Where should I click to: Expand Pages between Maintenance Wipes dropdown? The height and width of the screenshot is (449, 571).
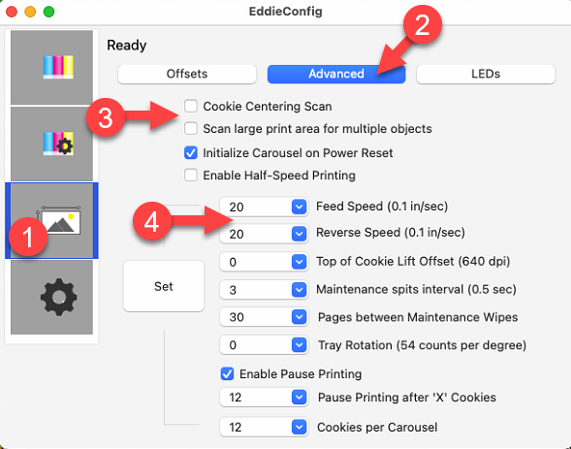(299, 317)
